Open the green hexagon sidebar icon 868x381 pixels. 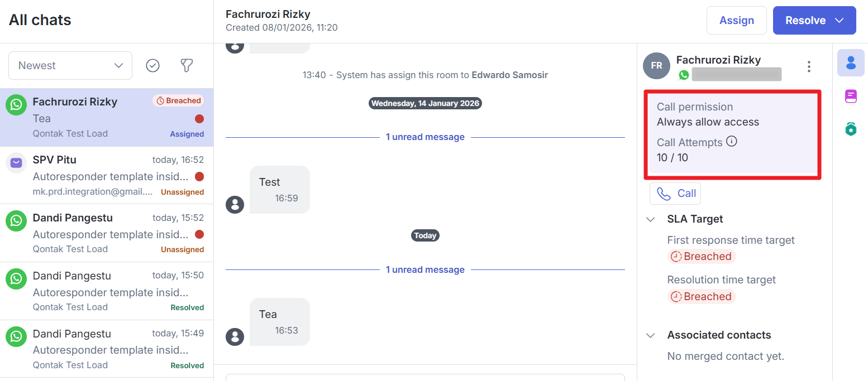[851, 129]
